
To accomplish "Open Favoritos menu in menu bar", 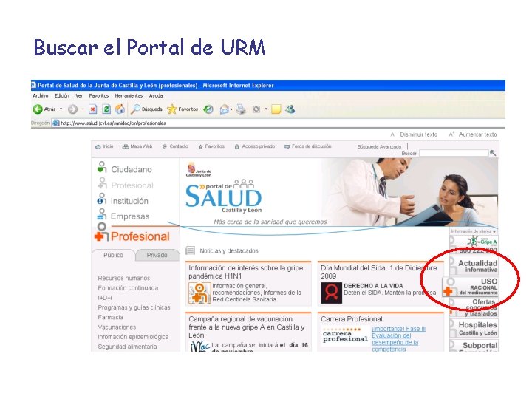I will 99,95.
